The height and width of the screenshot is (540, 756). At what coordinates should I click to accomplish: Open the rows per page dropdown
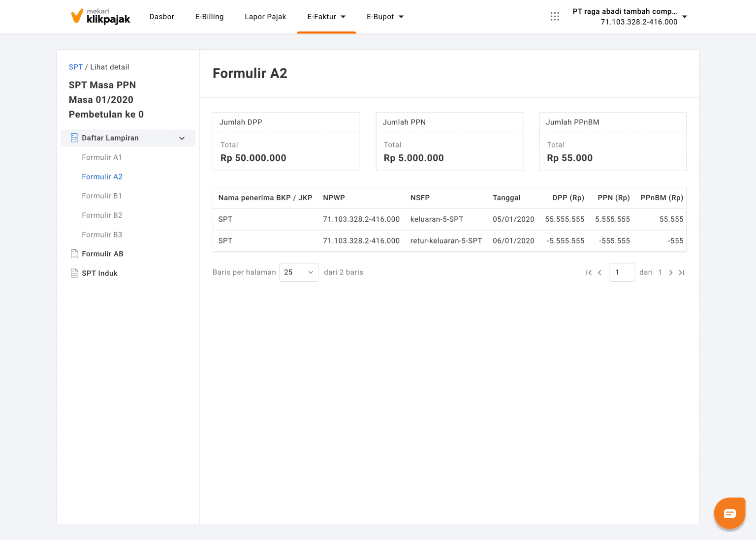pyautogui.click(x=299, y=272)
